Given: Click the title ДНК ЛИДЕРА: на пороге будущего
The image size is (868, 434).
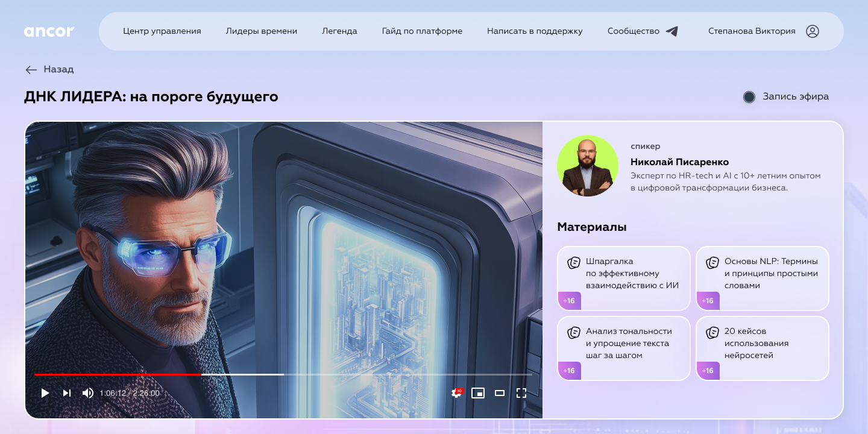Looking at the screenshot, I should [151, 96].
